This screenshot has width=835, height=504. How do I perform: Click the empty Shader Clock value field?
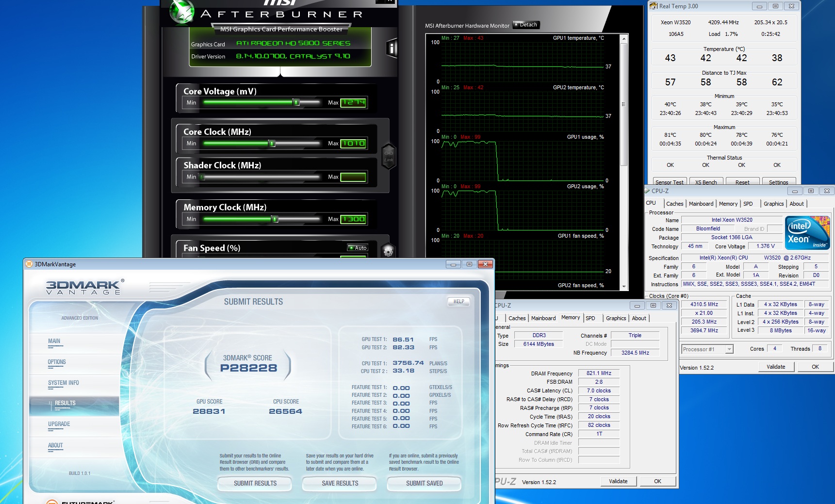point(353,177)
